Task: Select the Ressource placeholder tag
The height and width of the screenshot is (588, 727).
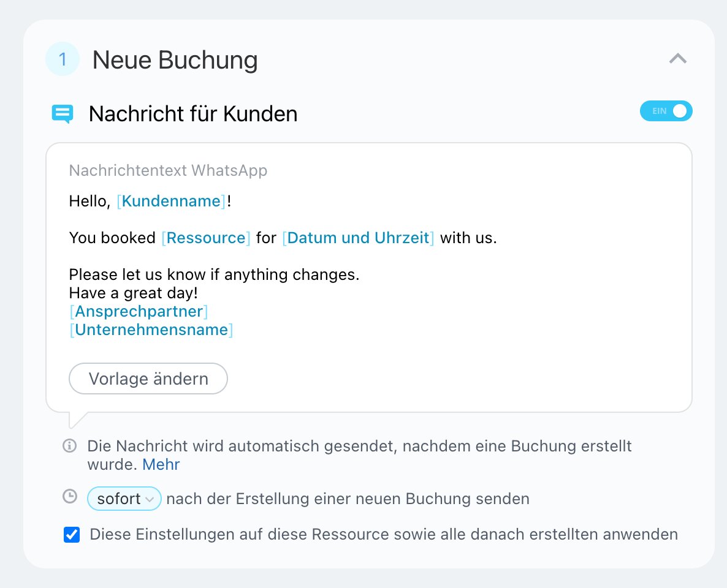Action: pos(206,238)
